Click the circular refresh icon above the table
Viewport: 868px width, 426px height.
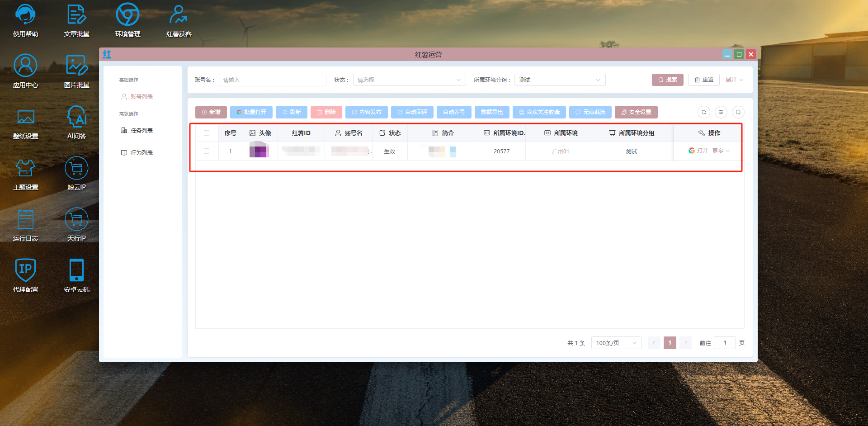[704, 112]
